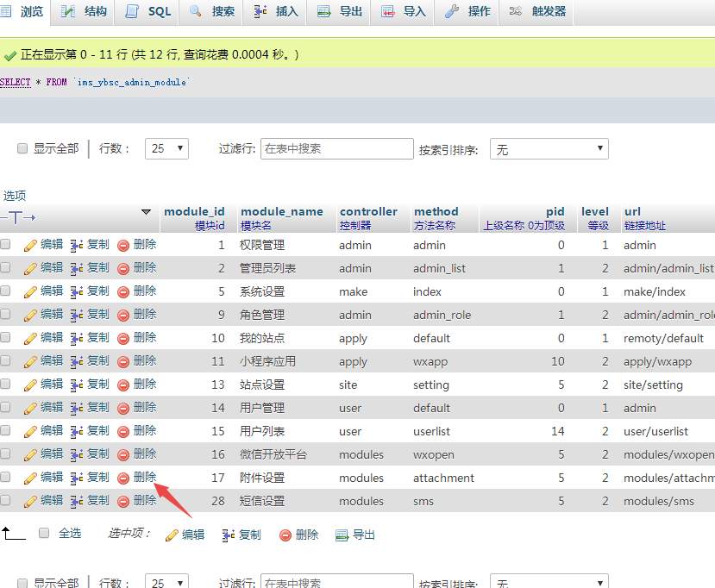Check the box for row 短信设置
The image size is (715, 588).
[x=5, y=500]
